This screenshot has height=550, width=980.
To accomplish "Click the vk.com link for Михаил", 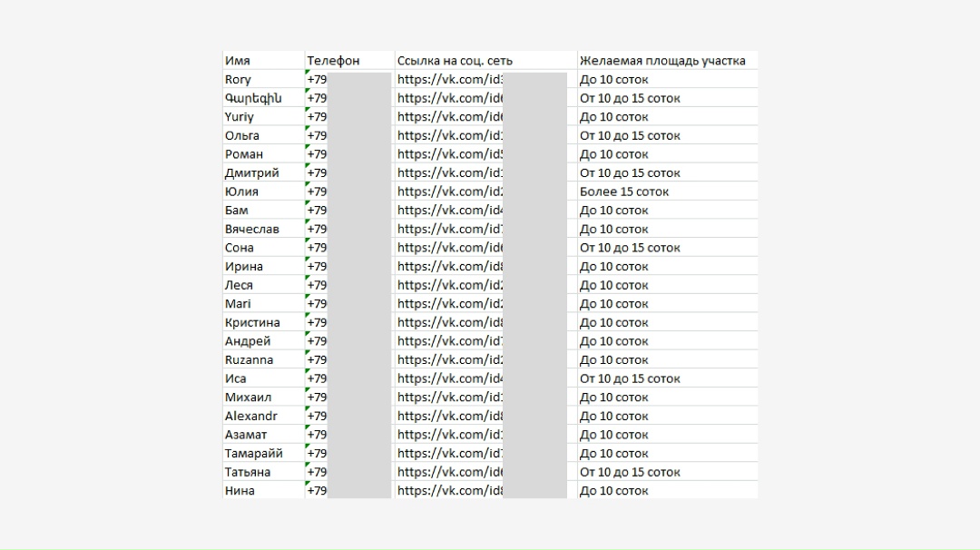I will pyautogui.click(x=450, y=398).
